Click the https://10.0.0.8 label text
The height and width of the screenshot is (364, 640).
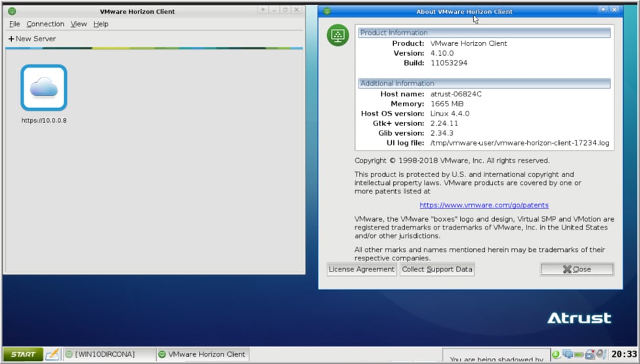pos(44,120)
